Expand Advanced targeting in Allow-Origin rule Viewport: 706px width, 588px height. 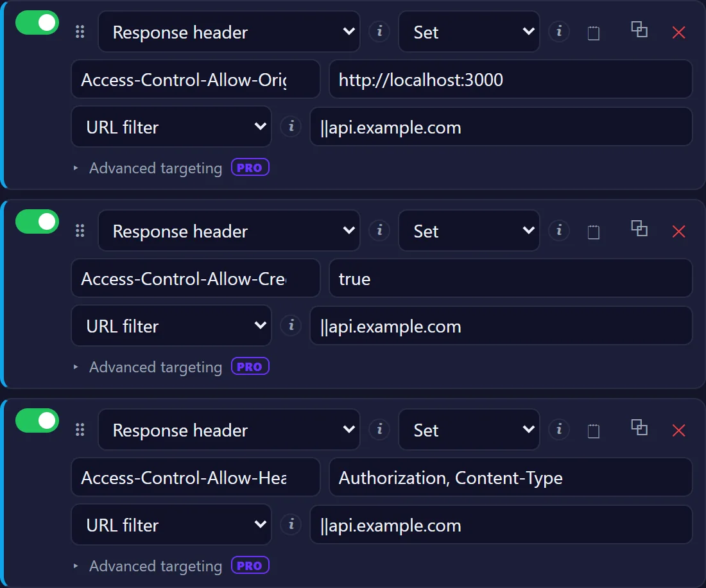[155, 168]
